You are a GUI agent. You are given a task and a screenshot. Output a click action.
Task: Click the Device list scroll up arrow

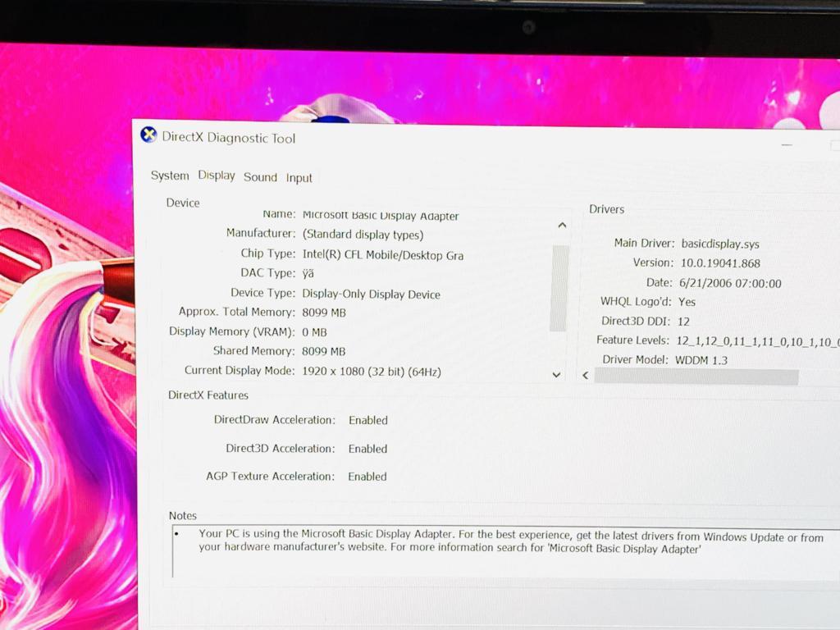tap(562, 226)
